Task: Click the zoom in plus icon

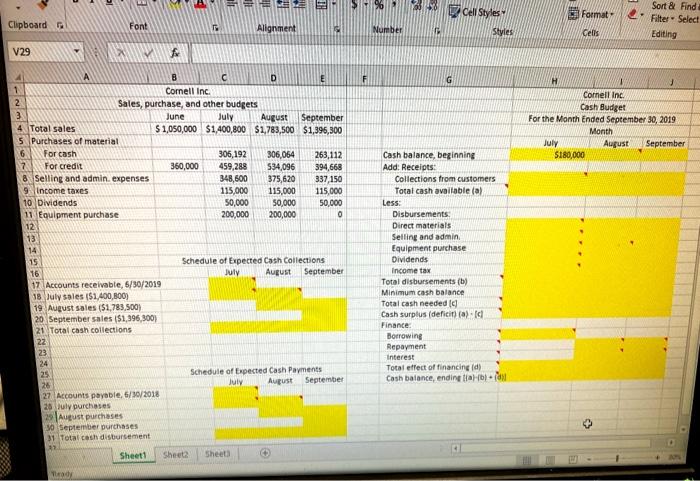Action: pyautogui.click(x=657, y=458)
